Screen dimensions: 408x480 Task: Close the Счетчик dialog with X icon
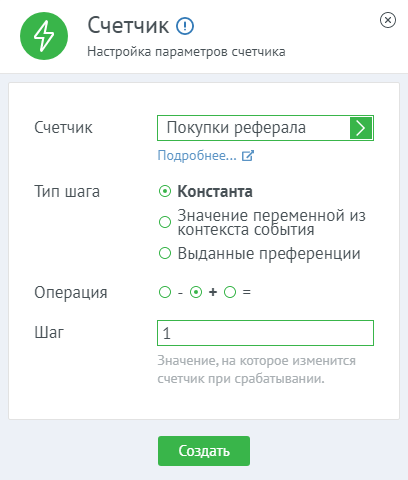pos(388,20)
